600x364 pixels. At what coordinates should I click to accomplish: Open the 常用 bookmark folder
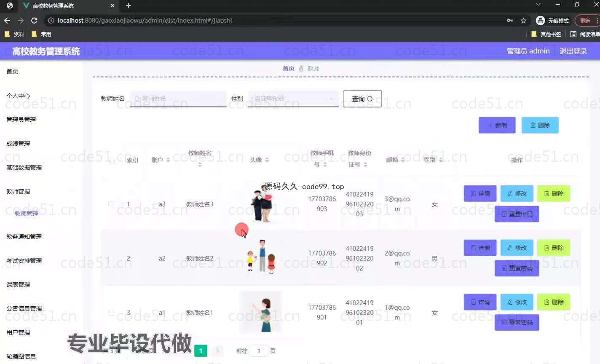click(41, 34)
